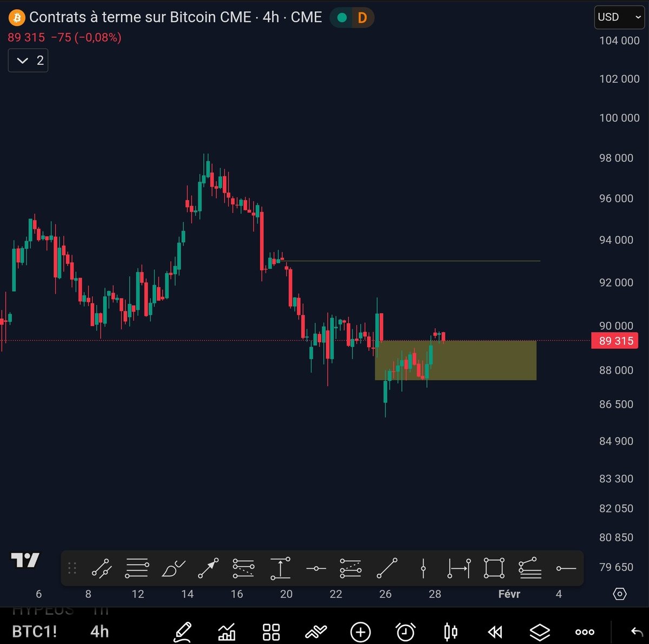Select the Vertical Line tool
649x644 pixels.
coord(423,568)
